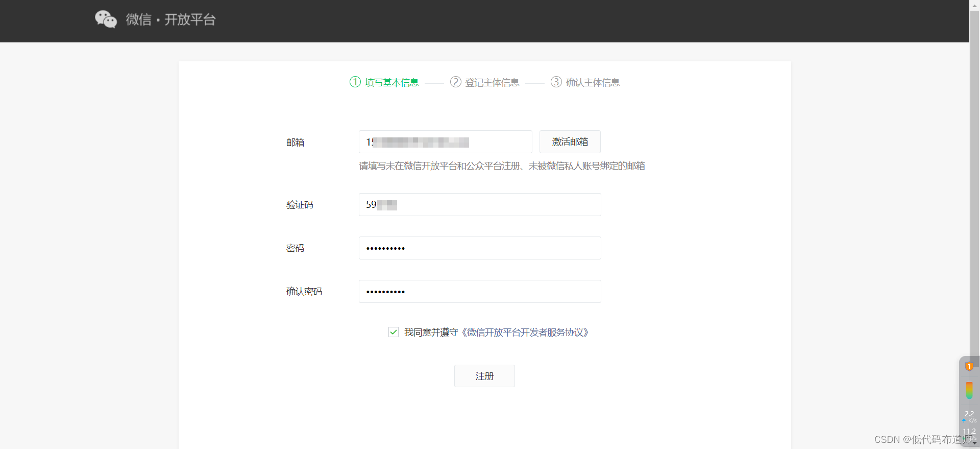Click the WeChat logo icon in header

pyautogui.click(x=106, y=19)
